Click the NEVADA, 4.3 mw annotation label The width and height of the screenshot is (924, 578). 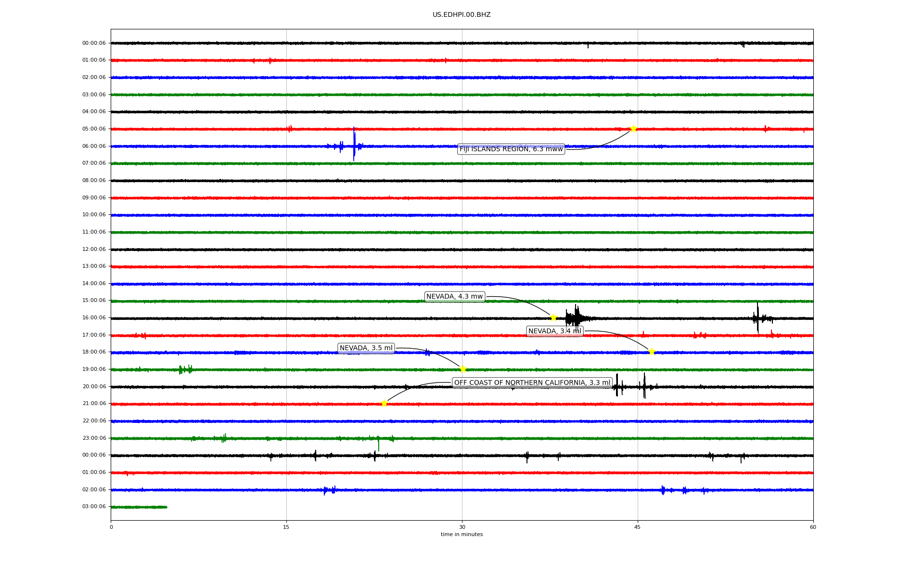point(454,297)
